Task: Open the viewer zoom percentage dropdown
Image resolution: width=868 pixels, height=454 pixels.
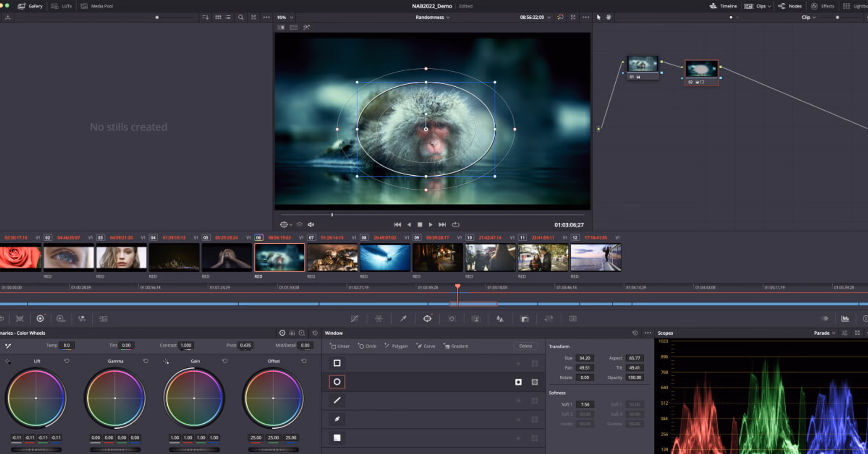Action: pyautogui.click(x=285, y=17)
